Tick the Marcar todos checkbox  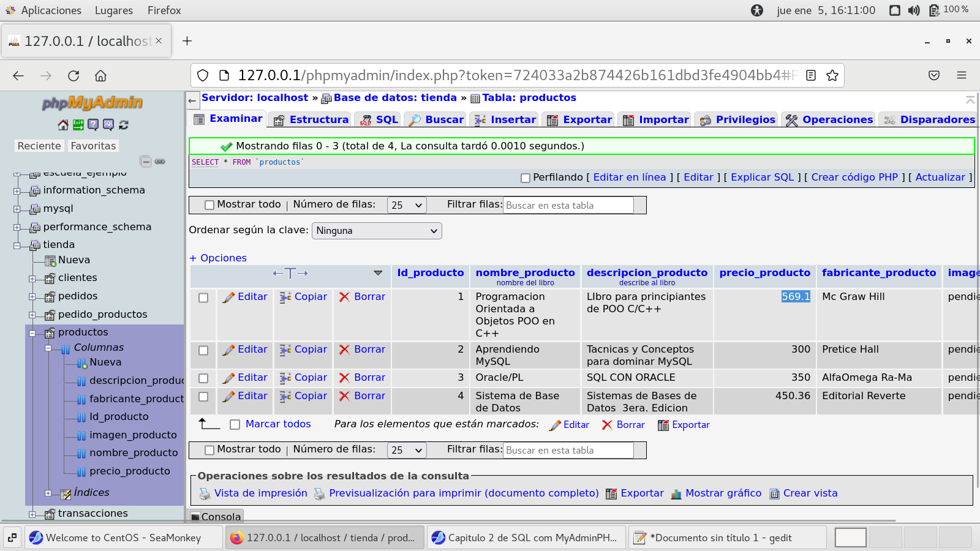click(x=235, y=425)
